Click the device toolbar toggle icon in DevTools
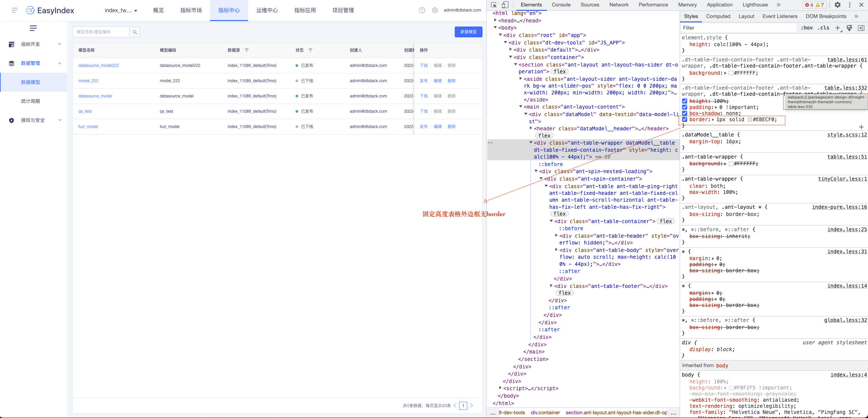 505,5
